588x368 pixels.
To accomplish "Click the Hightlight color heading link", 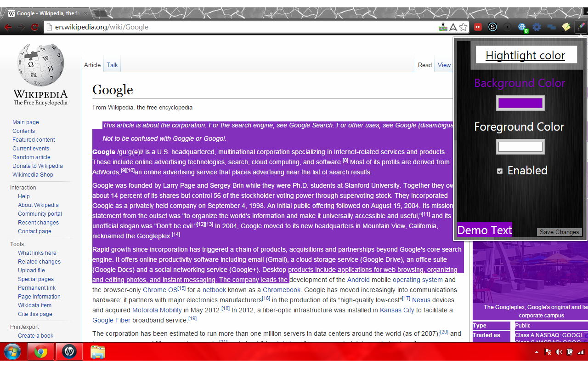I will tap(526, 55).
